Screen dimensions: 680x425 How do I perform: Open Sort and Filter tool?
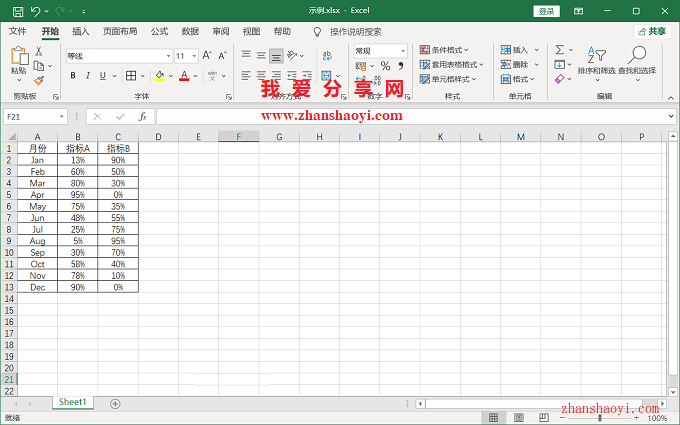point(596,63)
